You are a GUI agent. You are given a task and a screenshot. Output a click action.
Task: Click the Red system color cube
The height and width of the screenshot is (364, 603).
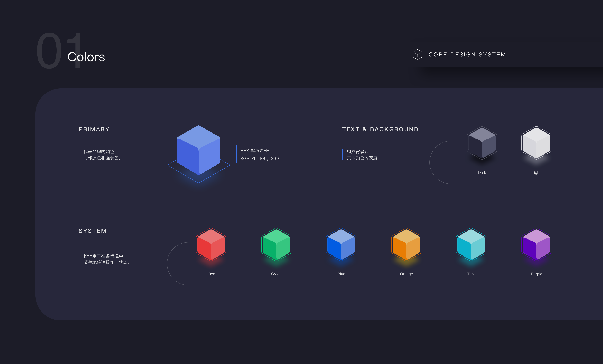click(x=211, y=244)
